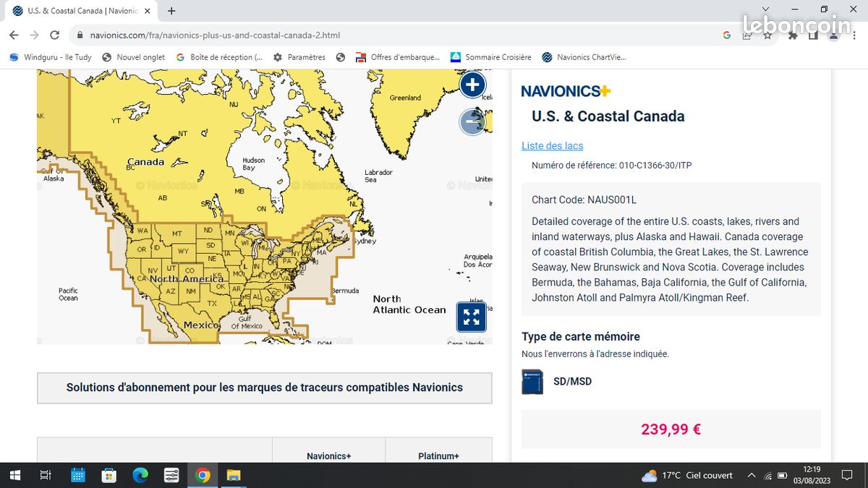This screenshot has height=488, width=868.
Task: Open Offres d'embarque... bookmark
Action: click(398, 57)
